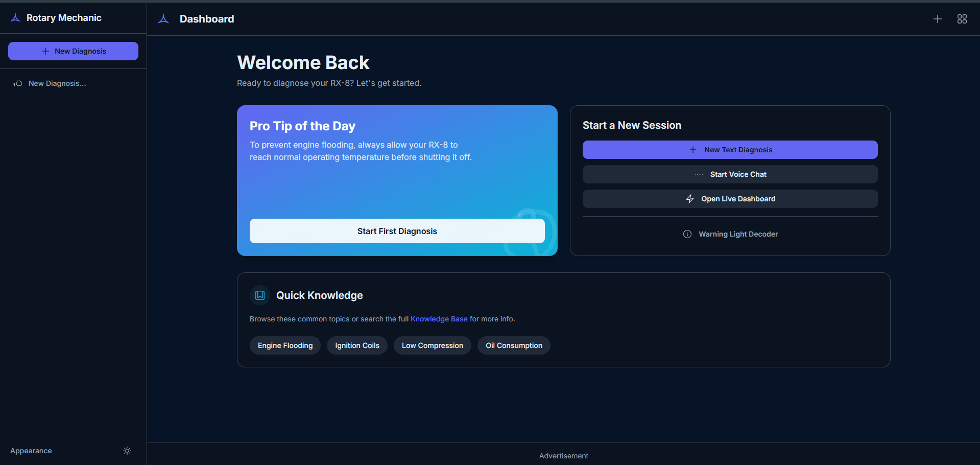Choose the Low Compression topic chip
This screenshot has width=980, height=465.
tap(432, 345)
